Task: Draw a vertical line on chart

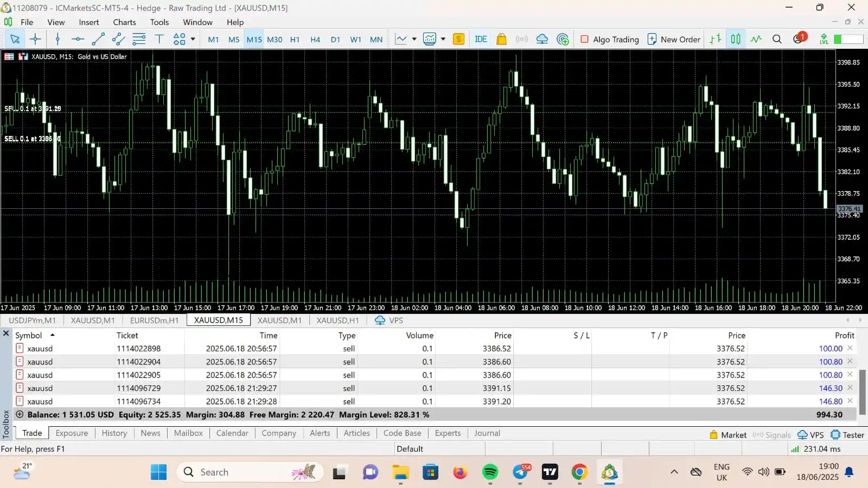Action: [x=58, y=39]
